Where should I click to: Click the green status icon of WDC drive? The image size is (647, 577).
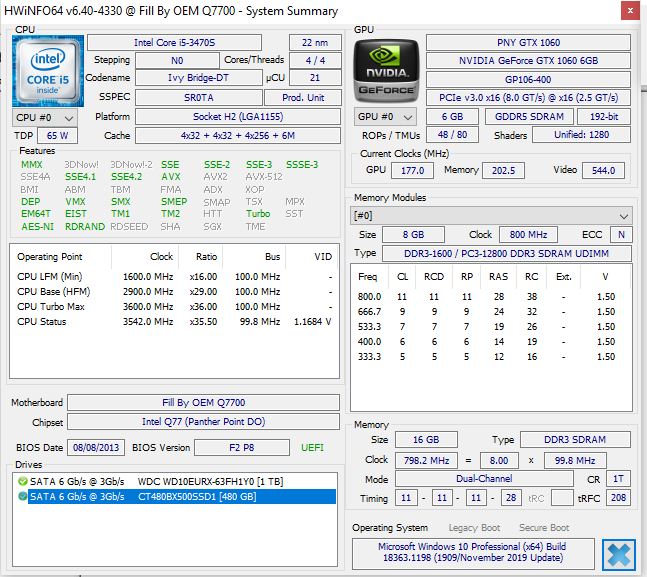click(23, 481)
